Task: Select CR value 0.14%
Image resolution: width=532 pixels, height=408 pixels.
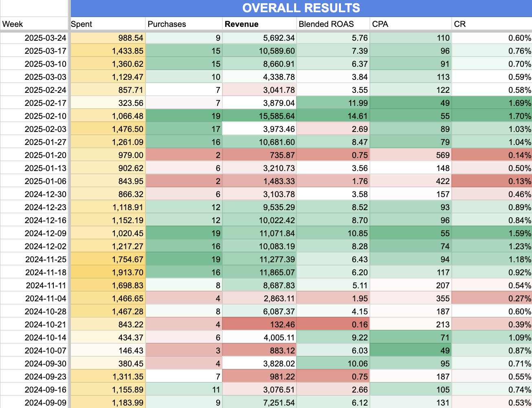Action: [492, 155]
